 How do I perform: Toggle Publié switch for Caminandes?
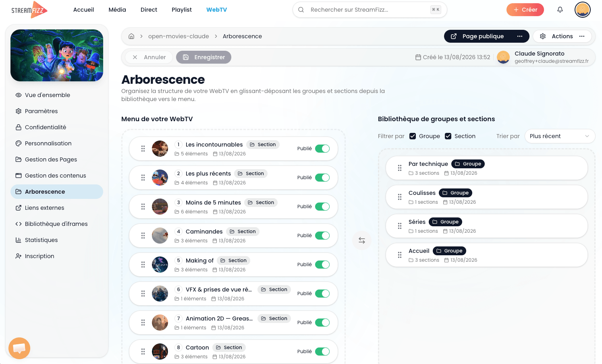[322, 236]
